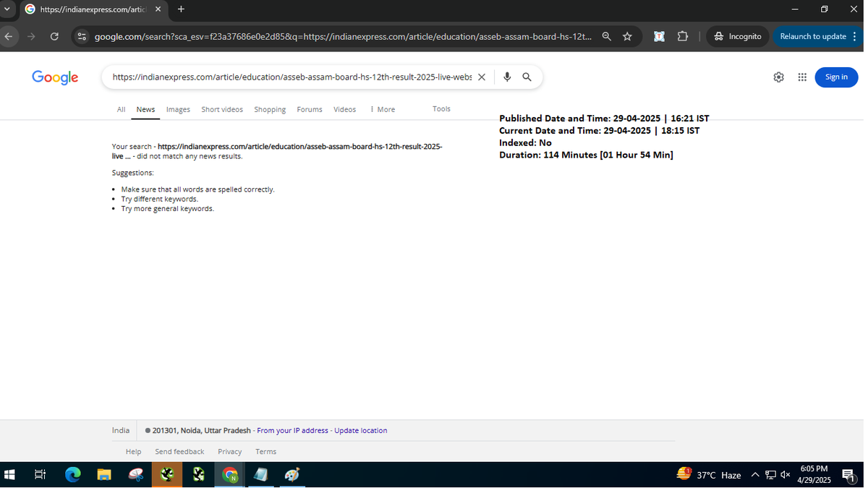Click the extension icon left of puzzle piece
The image size is (868, 488).
(659, 36)
